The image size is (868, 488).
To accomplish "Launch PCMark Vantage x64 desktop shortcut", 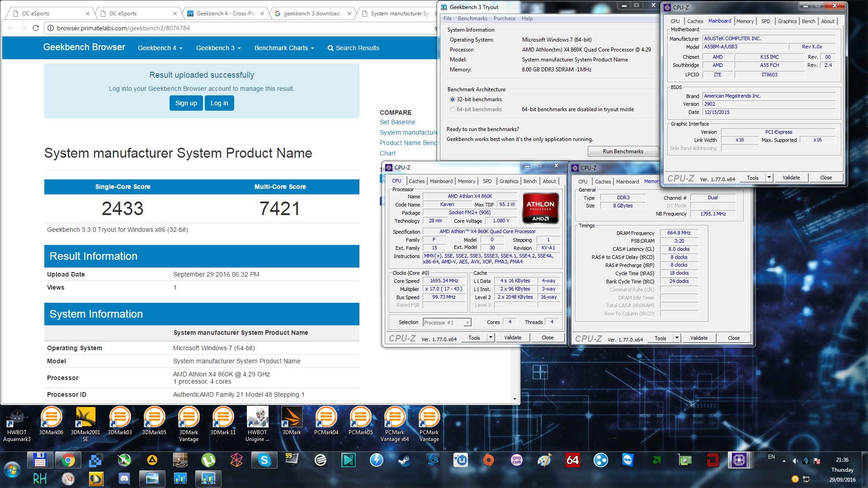I will pyautogui.click(x=395, y=425).
